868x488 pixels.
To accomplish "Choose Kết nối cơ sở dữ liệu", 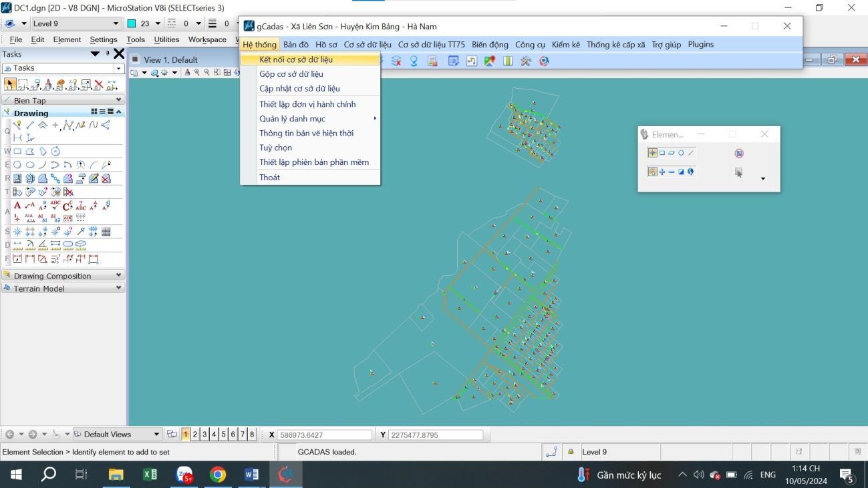I will coord(296,59).
